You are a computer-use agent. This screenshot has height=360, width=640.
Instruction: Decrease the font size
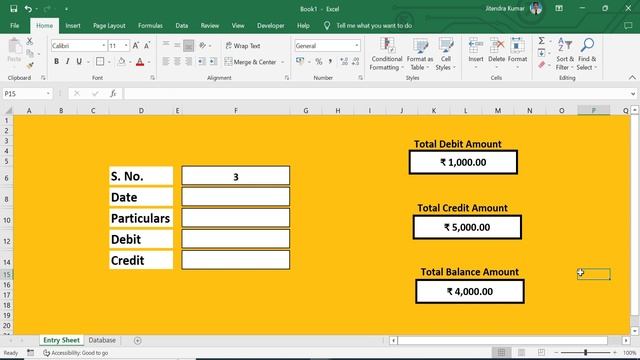click(x=147, y=45)
